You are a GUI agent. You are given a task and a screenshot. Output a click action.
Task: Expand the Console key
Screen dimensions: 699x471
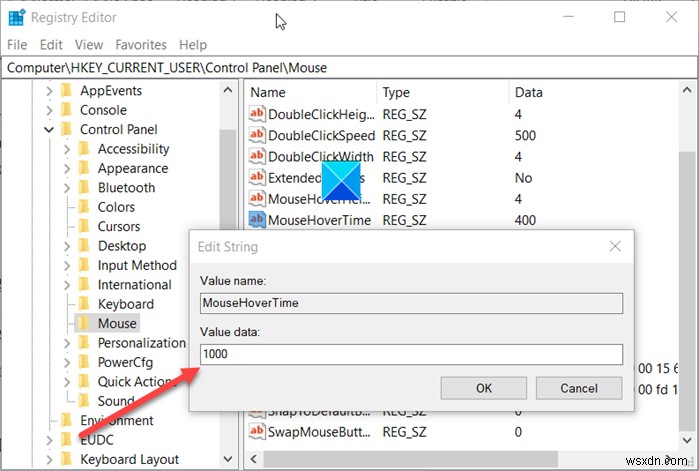pos(49,110)
